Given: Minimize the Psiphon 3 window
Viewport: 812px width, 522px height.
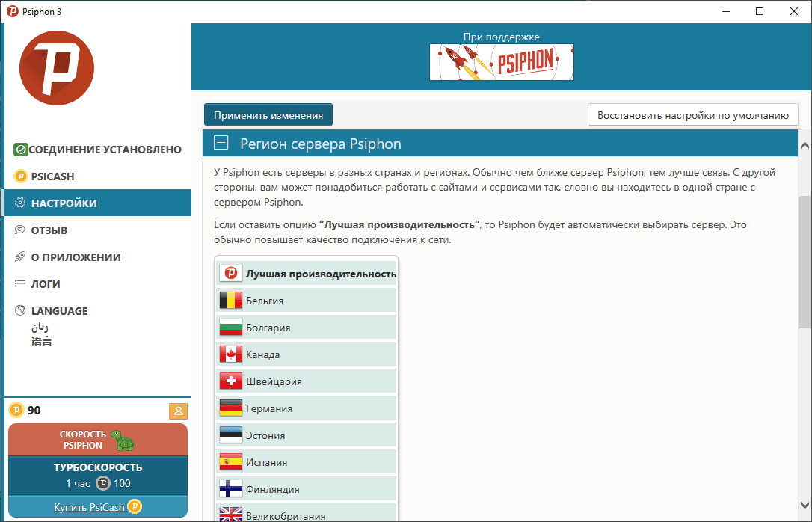Looking at the screenshot, I should point(725,11).
